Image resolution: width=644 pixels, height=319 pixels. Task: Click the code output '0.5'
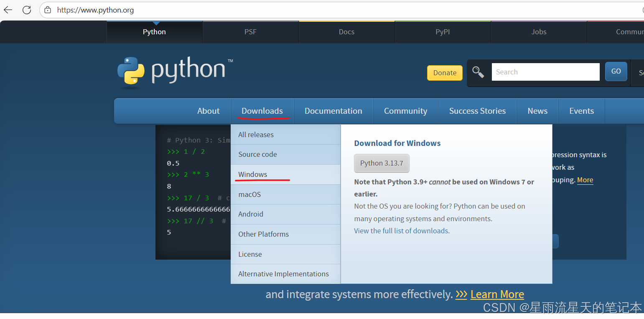[x=173, y=163]
